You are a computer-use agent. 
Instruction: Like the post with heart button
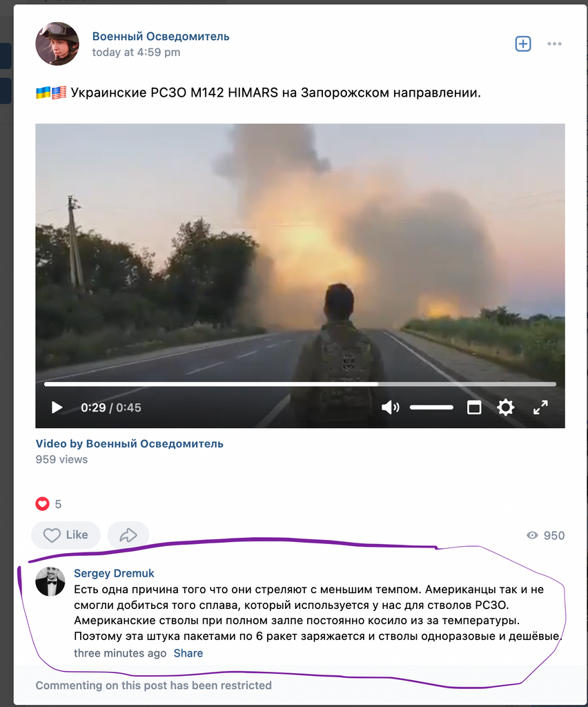click(x=66, y=535)
